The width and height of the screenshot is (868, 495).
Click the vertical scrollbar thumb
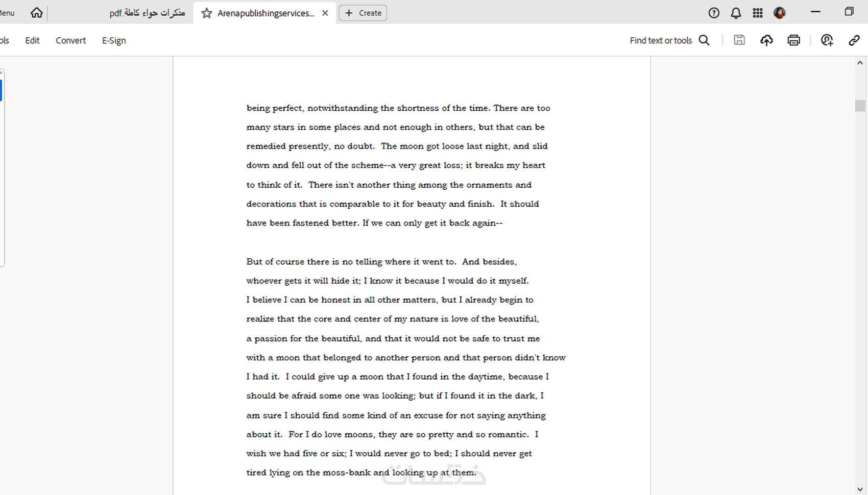(x=860, y=106)
